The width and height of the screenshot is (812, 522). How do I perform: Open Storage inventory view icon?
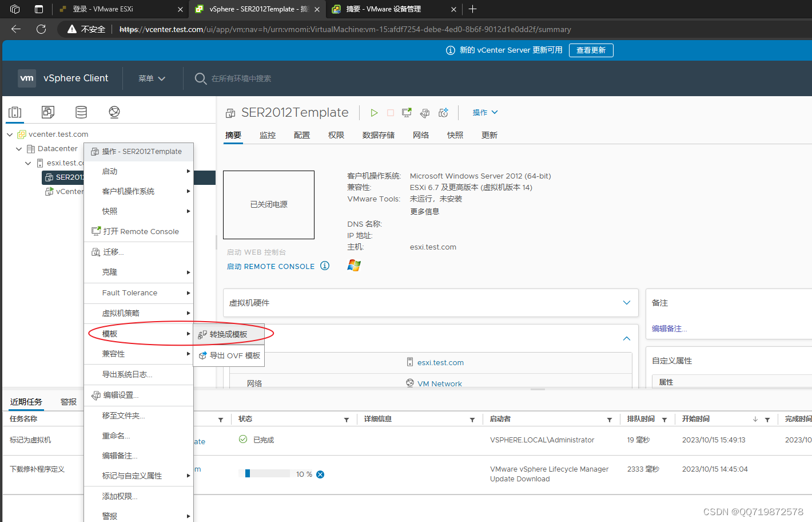tap(81, 112)
